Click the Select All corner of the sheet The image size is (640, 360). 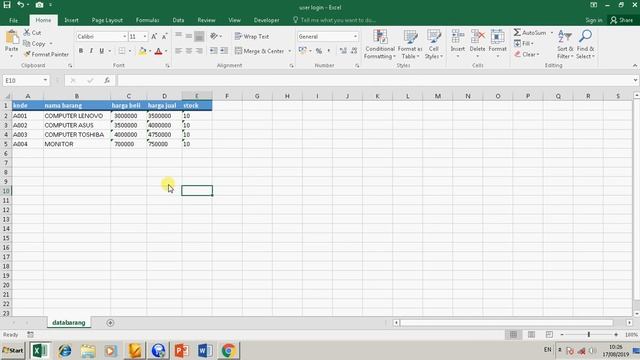(6, 96)
